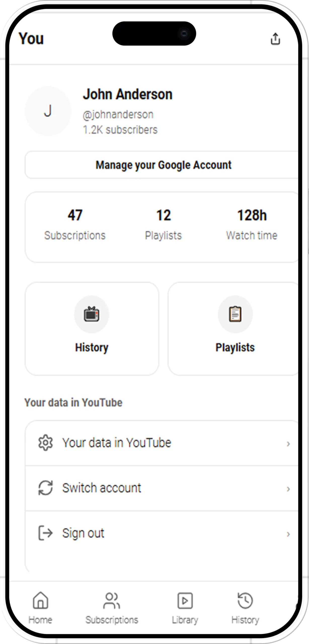Screen dimensions: 309x644
Task: Click the @johnanderson handle
Action: click(118, 115)
